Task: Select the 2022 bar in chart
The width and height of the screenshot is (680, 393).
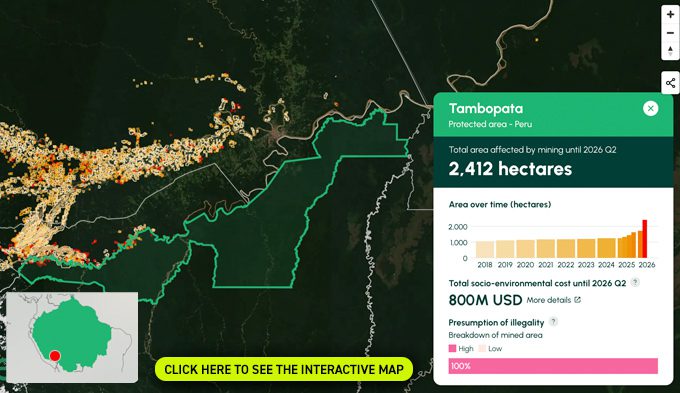Action: (x=566, y=249)
